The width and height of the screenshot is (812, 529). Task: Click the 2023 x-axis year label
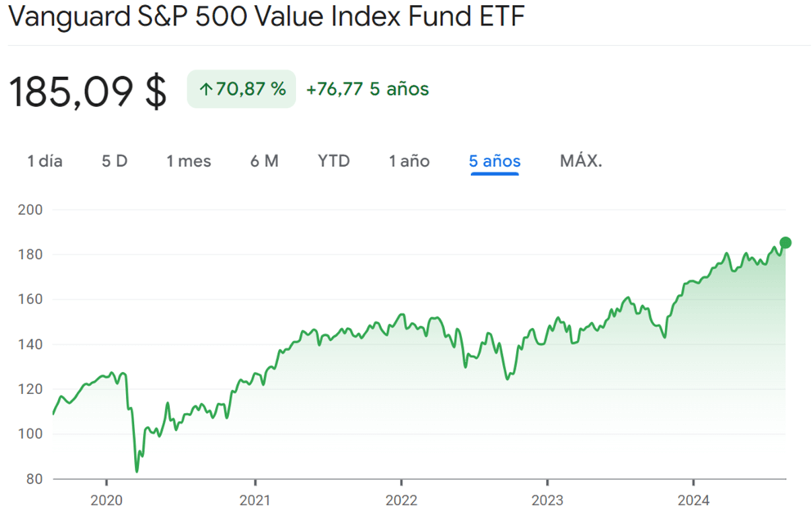[x=547, y=500]
